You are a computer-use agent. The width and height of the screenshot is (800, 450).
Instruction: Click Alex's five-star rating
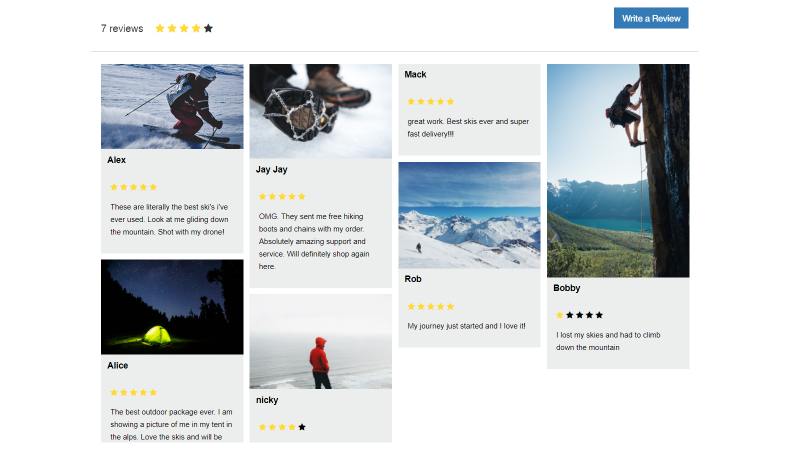(x=134, y=187)
